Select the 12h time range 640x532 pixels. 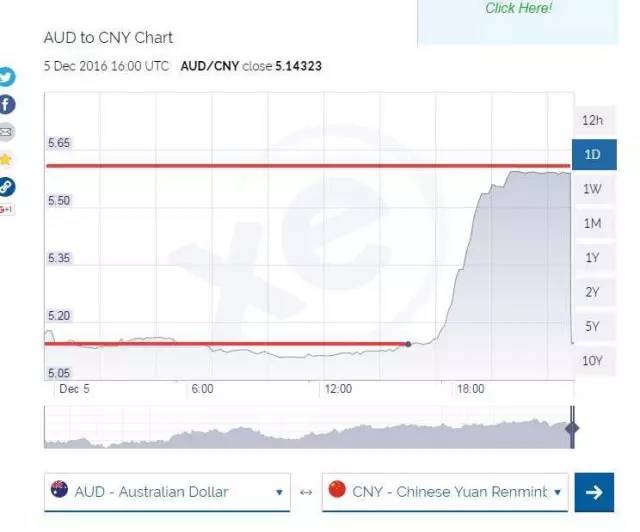click(x=592, y=121)
